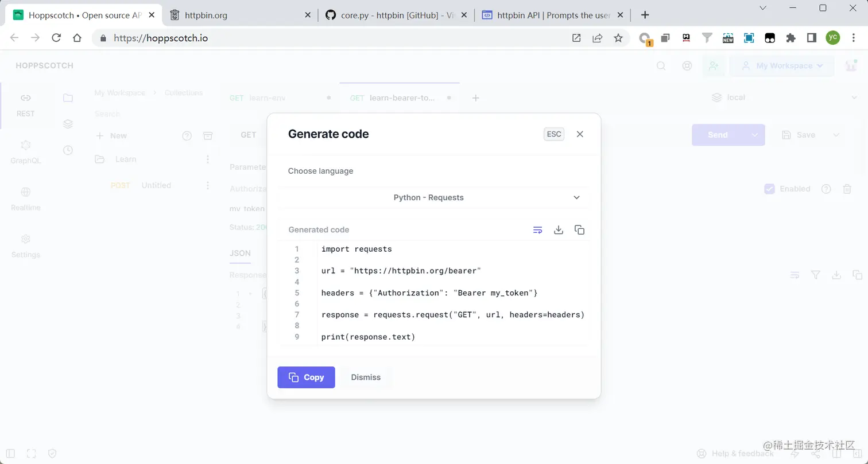Screen dimensions: 868x464
Task: Click the url assignment line in the code
Action: click(x=401, y=271)
